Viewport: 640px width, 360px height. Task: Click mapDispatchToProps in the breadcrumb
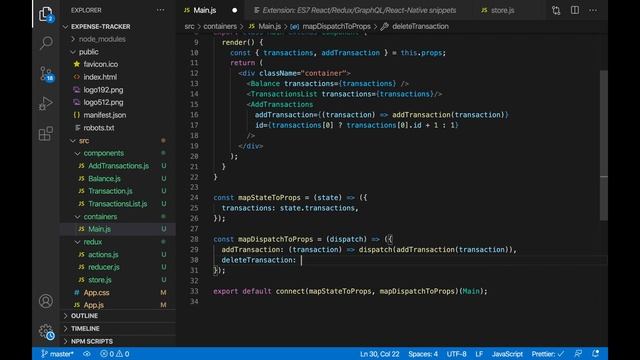pos(336,27)
